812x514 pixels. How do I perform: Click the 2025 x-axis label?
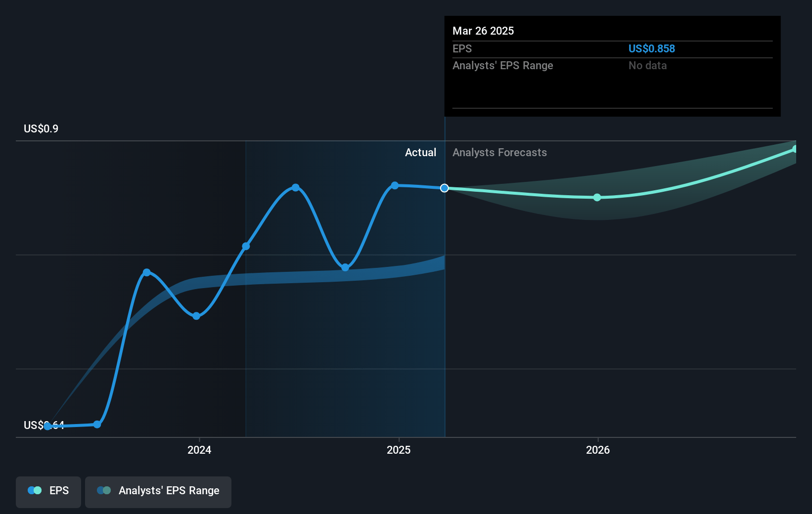point(399,450)
